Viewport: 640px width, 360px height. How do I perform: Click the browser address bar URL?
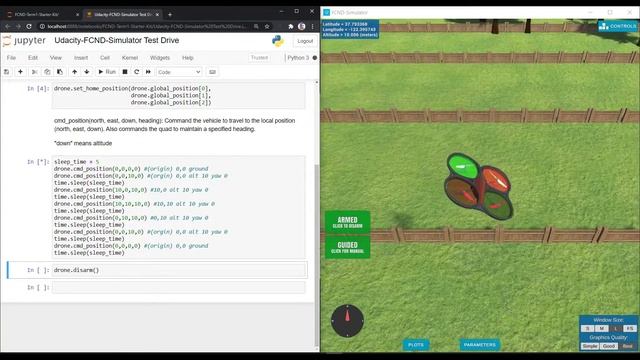coord(146,27)
